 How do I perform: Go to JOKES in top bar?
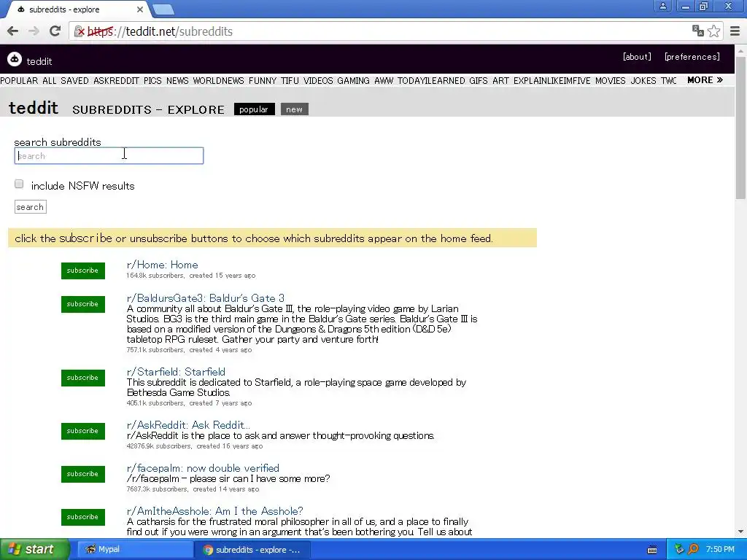tap(643, 80)
